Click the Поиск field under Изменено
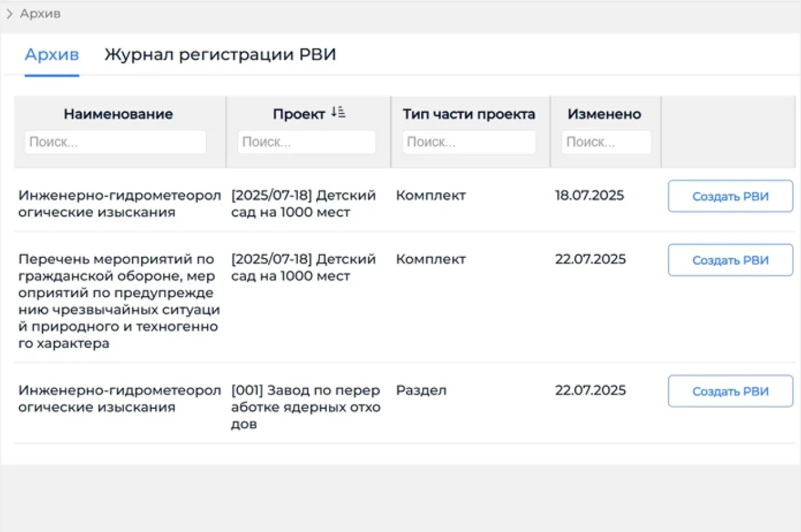Image resolution: width=801 pixels, height=532 pixels. [606, 142]
